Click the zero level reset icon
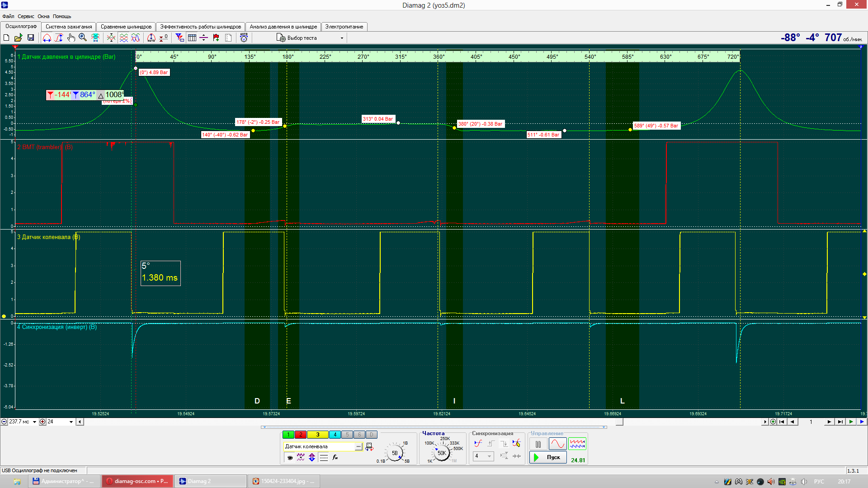Image resolution: width=868 pixels, height=488 pixels. pyautogui.click(x=164, y=38)
